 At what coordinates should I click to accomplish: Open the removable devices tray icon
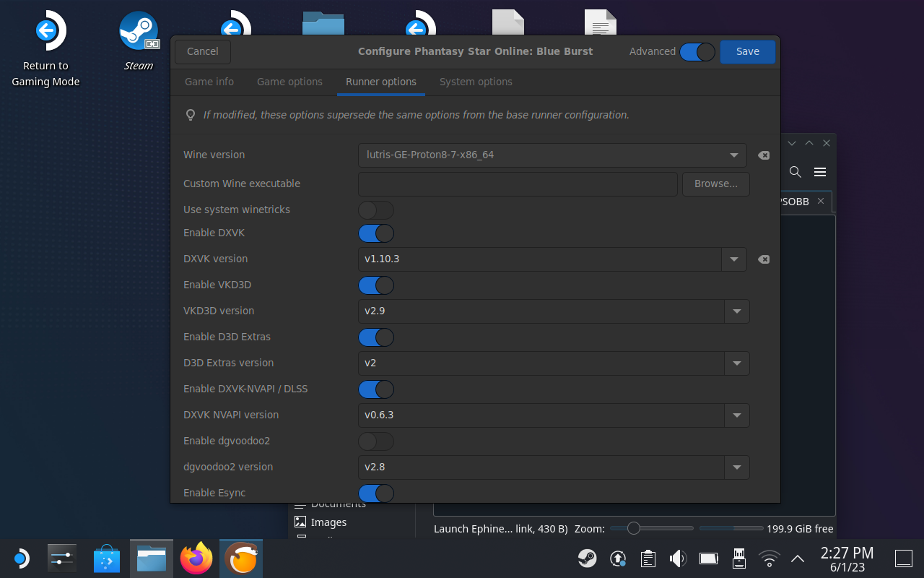[738, 558]
